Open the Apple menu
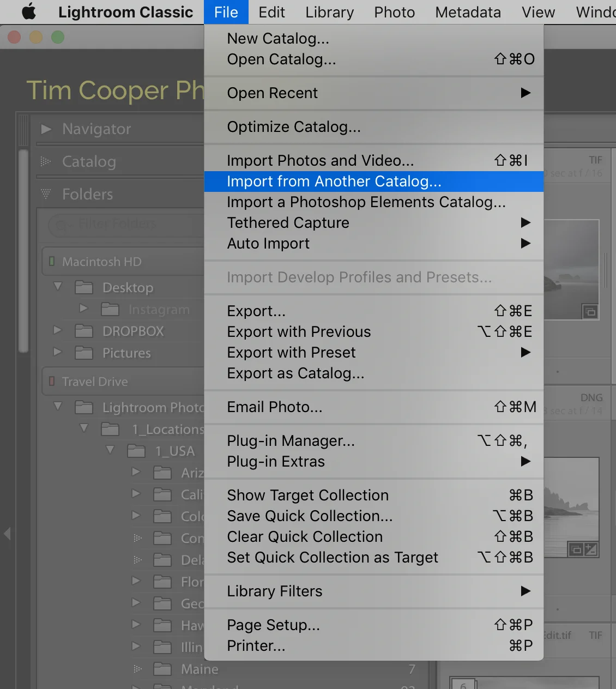Image resolution: width=616 pixels, height=689 pixels. tap(28, 11)
